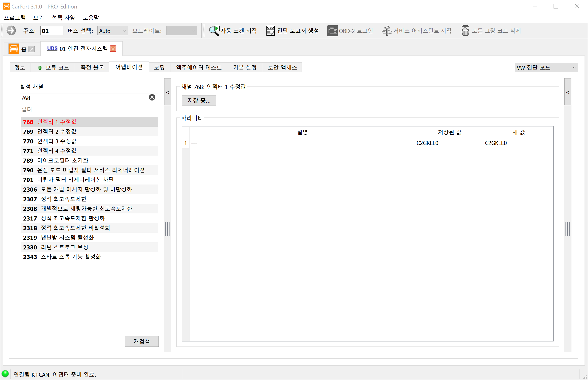
Task: Generate a diagnostic report (진단 보고서 생성)
Action: coord(292,31)
